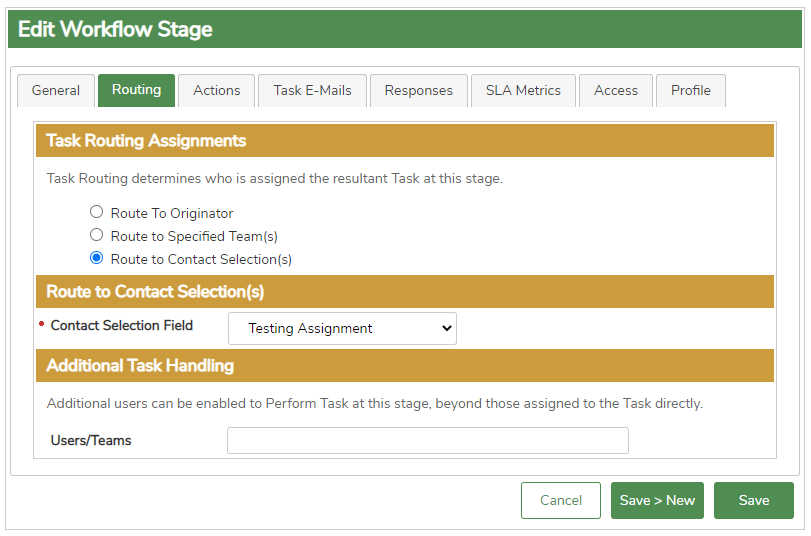Save the workflow stage
811x536 pixels.
[x=754, y=500]
